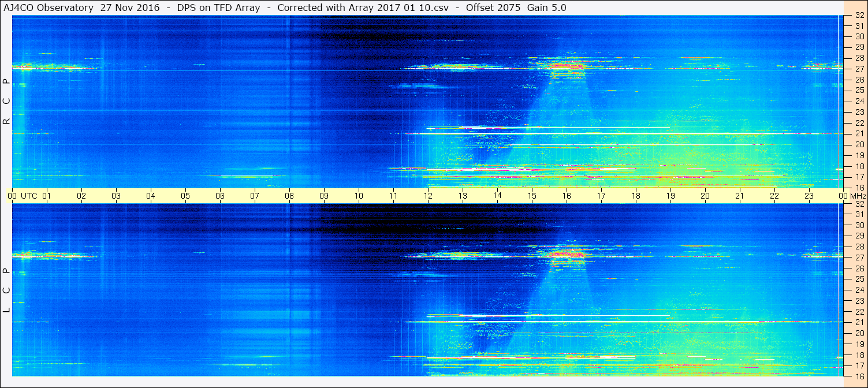
Task: Click the 26 MHz label on LCP scale
Action: [x=859, y=268]
